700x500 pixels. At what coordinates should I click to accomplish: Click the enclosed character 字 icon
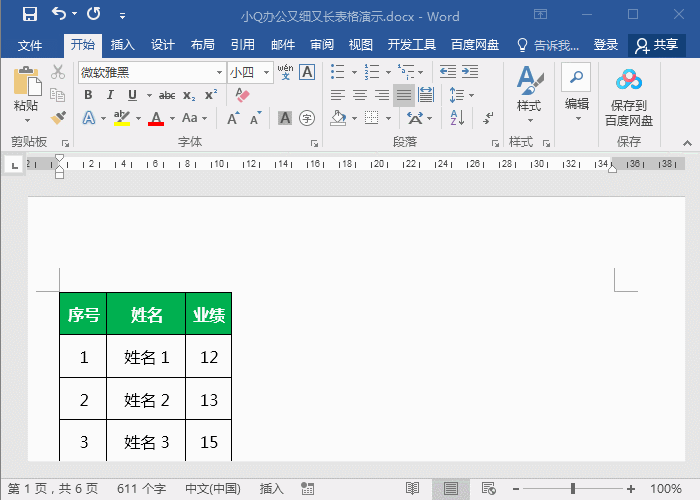point(307,118)
